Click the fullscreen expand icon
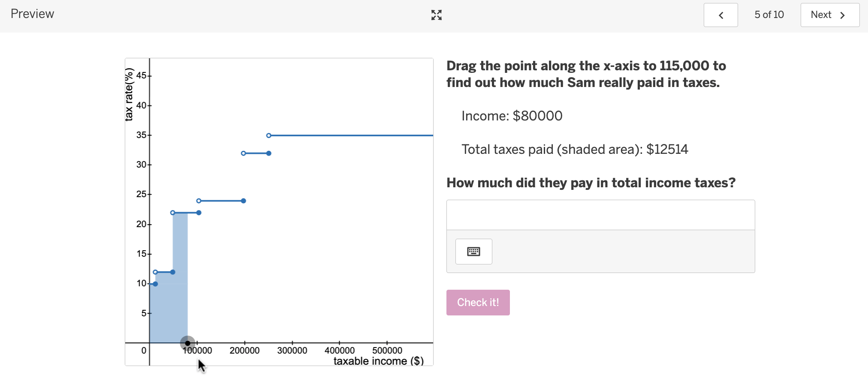Image resolution: width=868 pixels, height=381 pixels. [436, 15]
